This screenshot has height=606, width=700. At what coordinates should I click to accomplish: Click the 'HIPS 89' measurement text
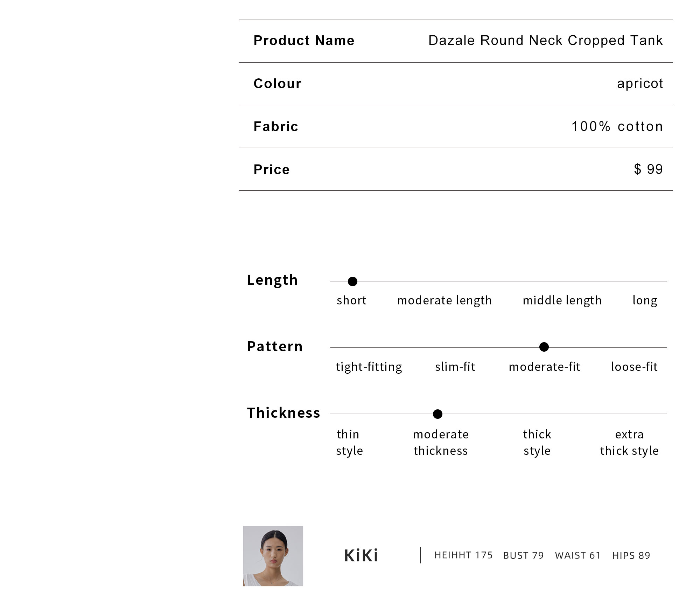[631, 556]
